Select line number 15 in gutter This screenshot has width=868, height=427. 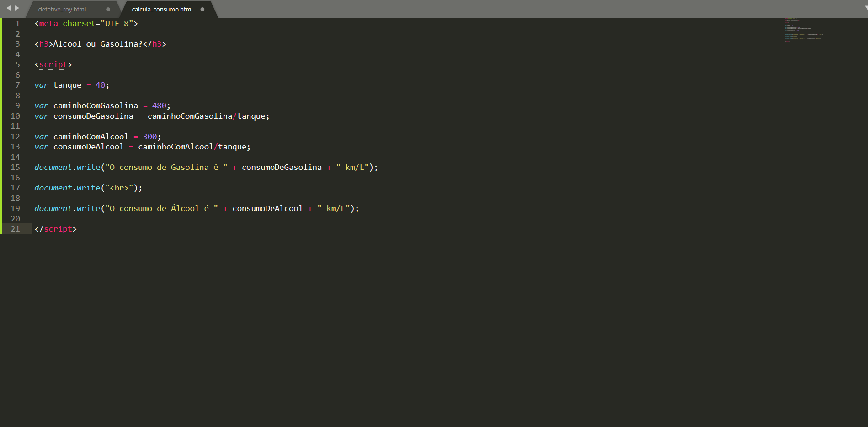pos(15,167)
